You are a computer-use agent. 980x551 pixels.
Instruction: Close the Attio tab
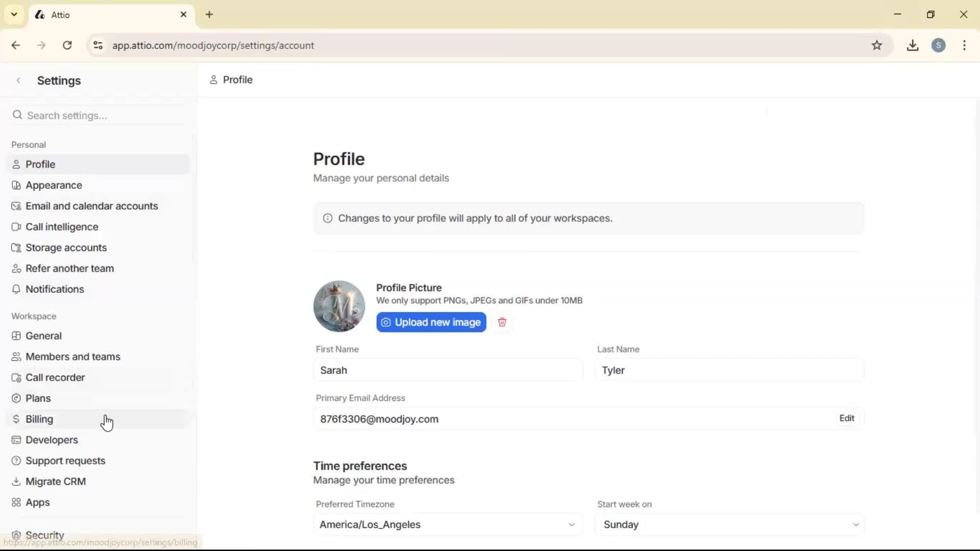(183, 15)
